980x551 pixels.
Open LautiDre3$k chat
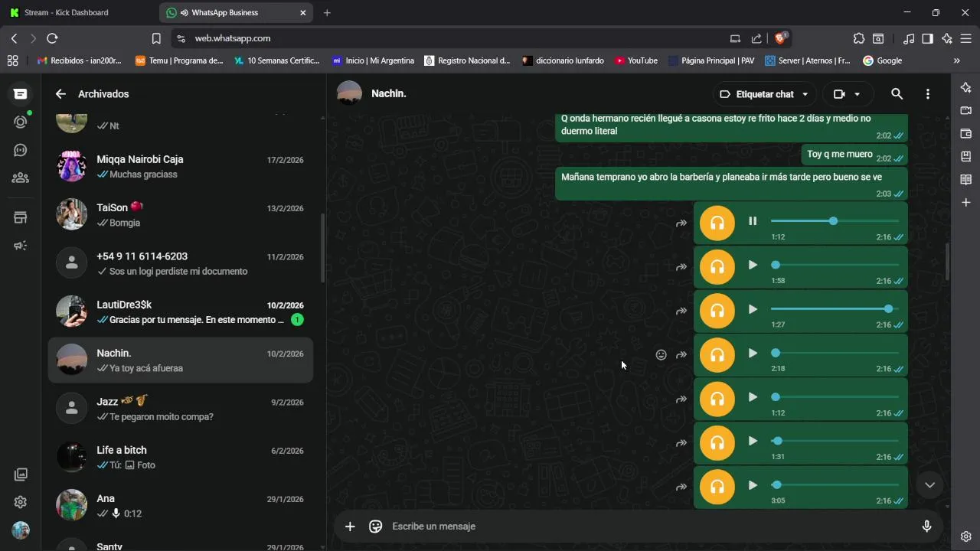[181, 311]
